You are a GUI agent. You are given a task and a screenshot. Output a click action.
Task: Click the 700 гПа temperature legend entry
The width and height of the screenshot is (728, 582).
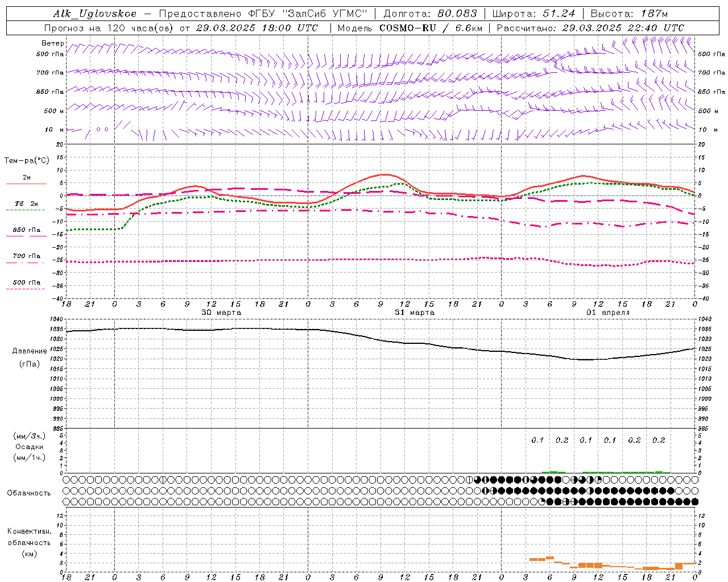point(27,256)
